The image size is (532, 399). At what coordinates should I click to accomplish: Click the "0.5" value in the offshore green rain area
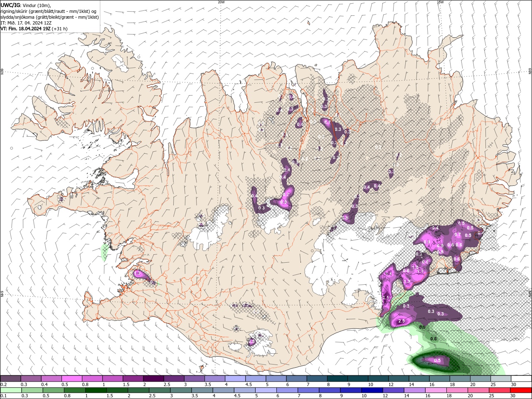[437, 360]
